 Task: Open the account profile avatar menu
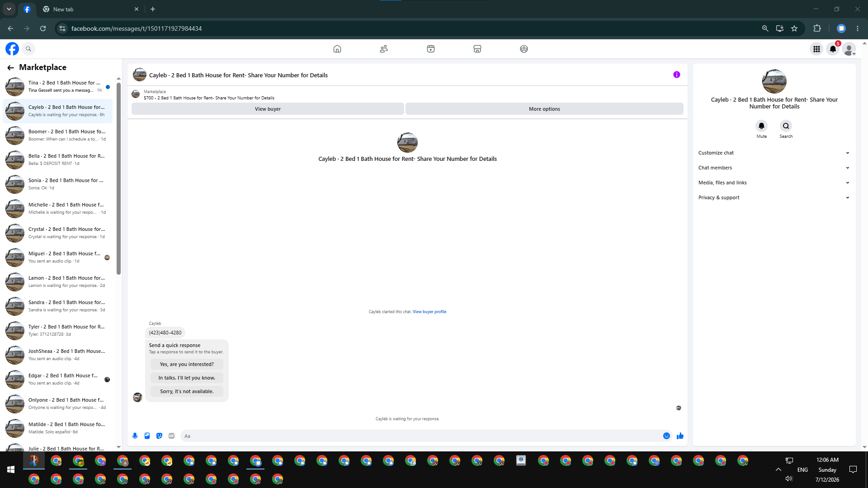click(x=849, y=49)
